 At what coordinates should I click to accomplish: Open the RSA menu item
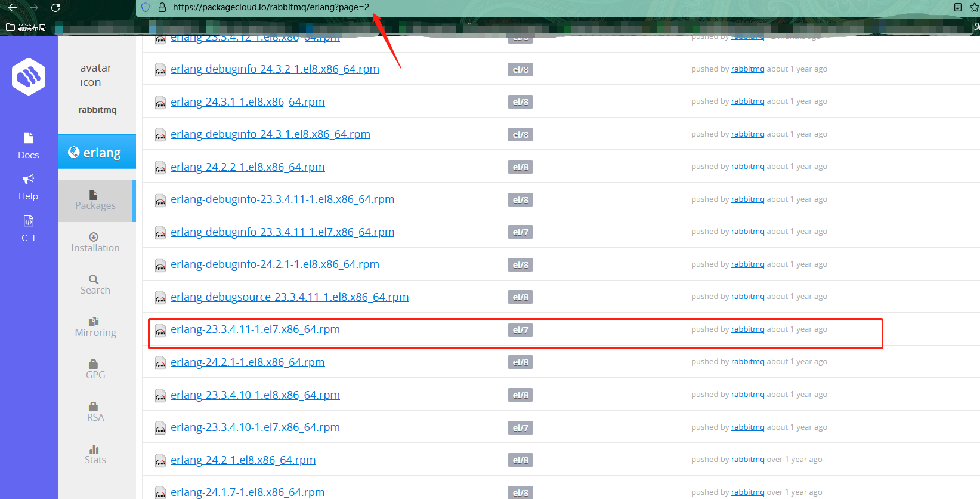click(x=95, y=412)
